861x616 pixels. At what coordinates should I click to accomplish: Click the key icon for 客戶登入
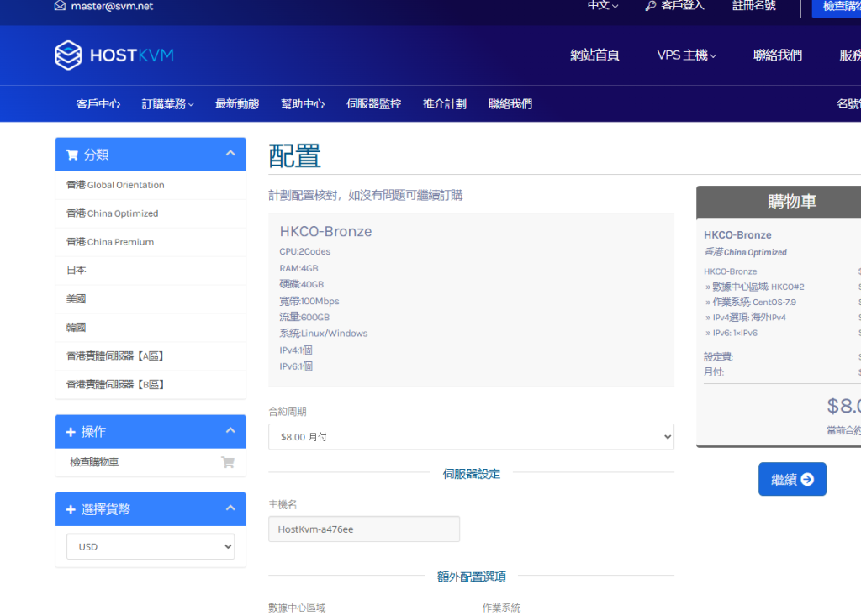pos(650,6)
